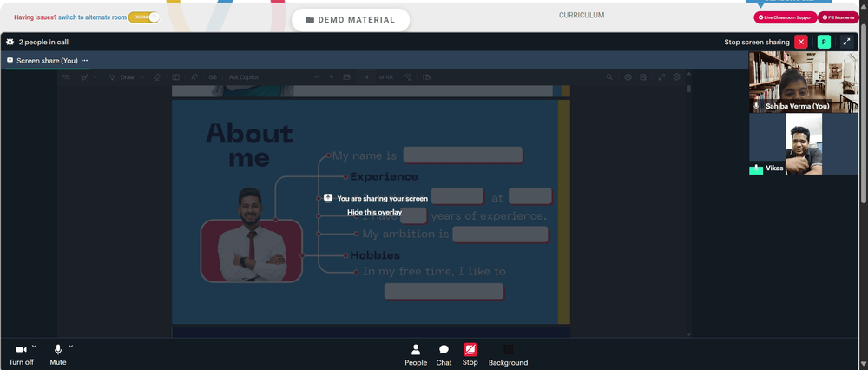
Task: Open camera options chevron
Action: point(34,347)
